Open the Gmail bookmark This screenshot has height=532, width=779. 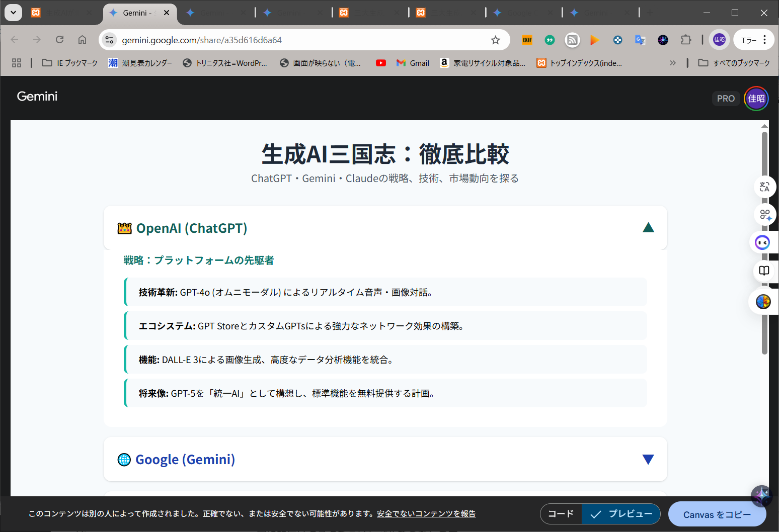pyautogui.click(x=413, y=63)
